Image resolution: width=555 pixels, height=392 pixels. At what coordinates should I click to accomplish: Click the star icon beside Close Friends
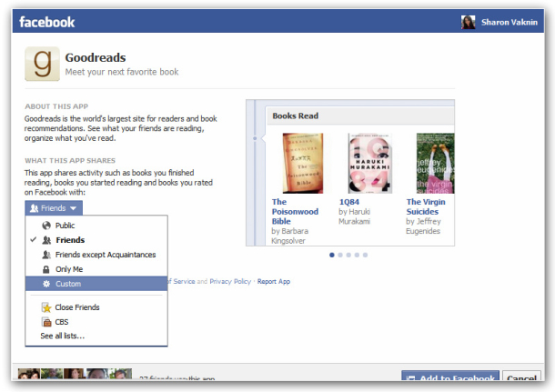click(46, 307)
